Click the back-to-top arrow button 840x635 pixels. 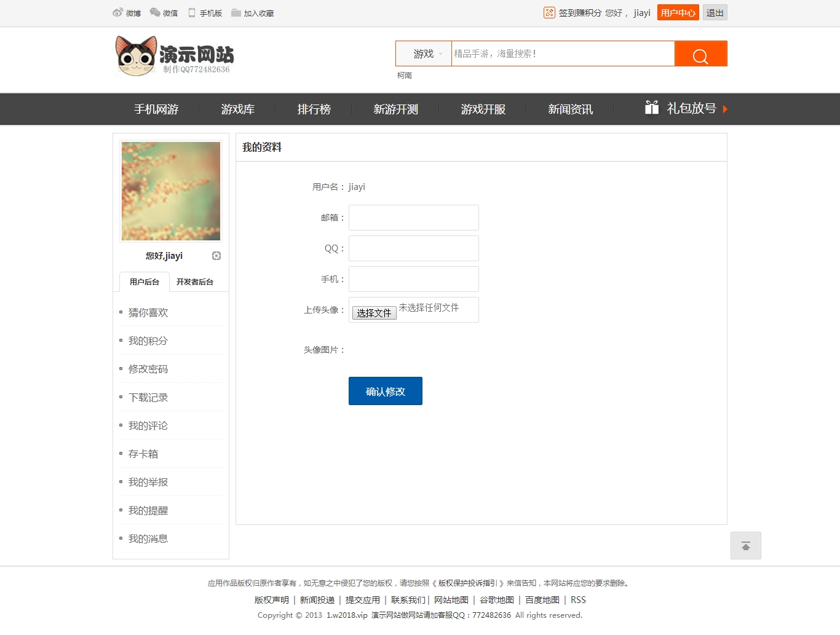(745, 545)
